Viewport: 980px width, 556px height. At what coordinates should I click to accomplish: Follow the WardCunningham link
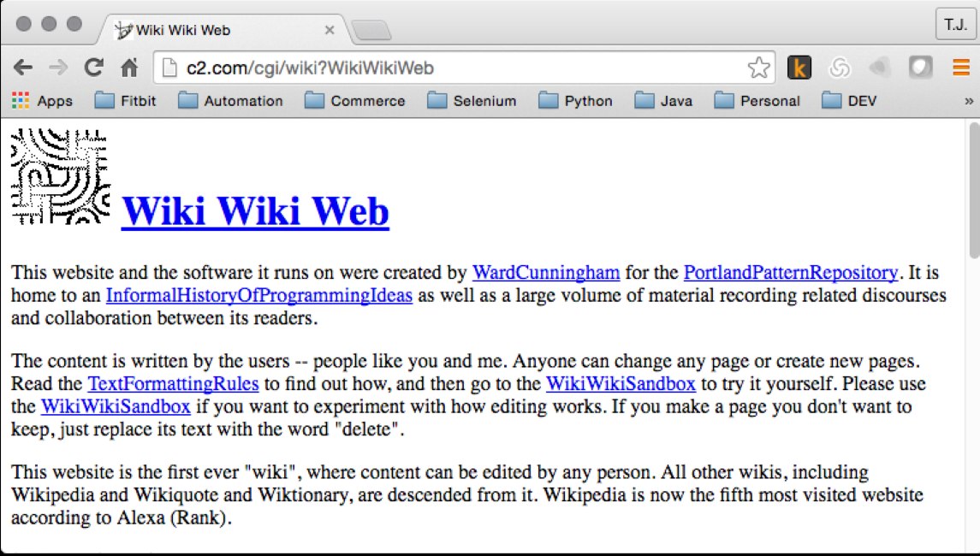point(545,274)
